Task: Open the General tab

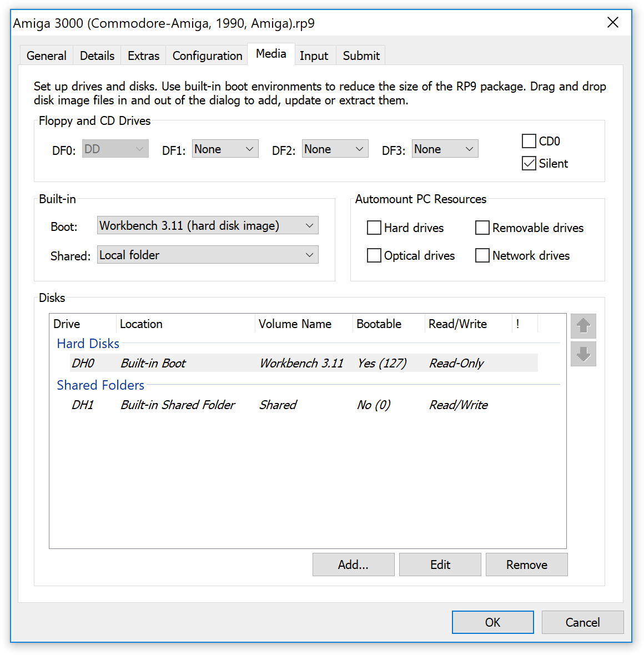Action: point(46,56)
